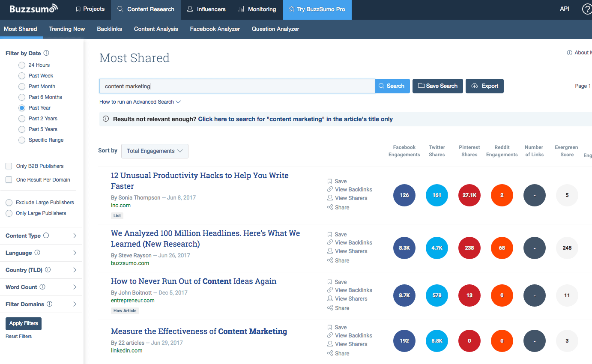The height and width of the screenshot is (364, 592).
Task: Select the Past 2 Years date filter
Action: pos(22,119)
